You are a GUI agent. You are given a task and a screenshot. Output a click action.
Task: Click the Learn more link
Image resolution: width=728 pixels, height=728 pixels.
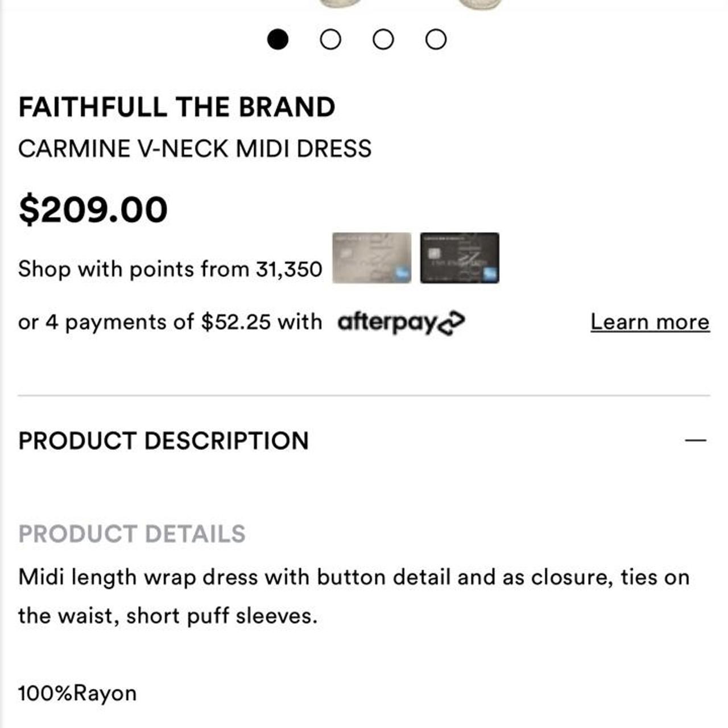point(650,321)
